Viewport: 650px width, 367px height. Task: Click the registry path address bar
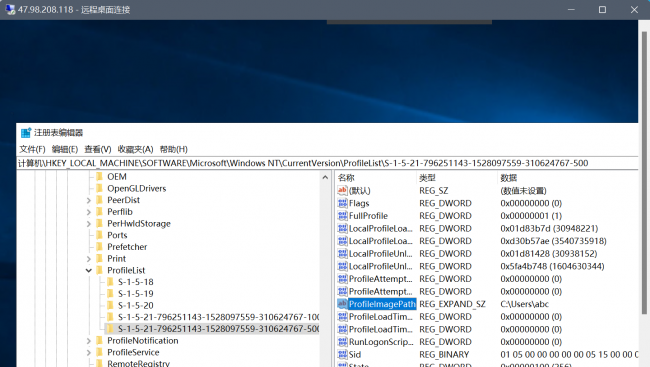(x=327, y=163)
